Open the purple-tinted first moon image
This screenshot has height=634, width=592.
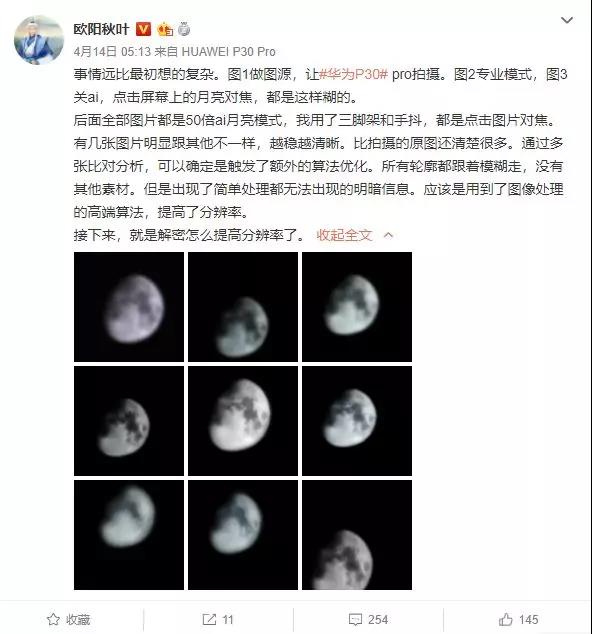click(129, 307)
